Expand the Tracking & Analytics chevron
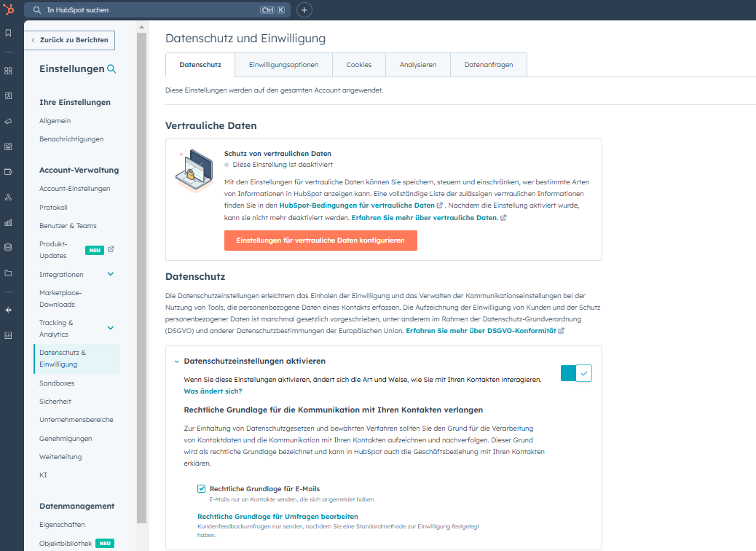 (111, 328)
